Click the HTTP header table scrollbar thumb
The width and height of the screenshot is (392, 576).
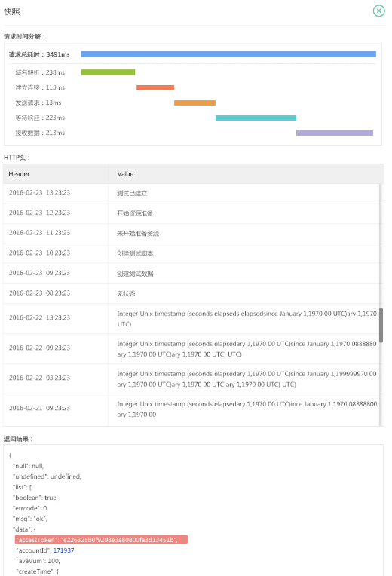[381, 325]
